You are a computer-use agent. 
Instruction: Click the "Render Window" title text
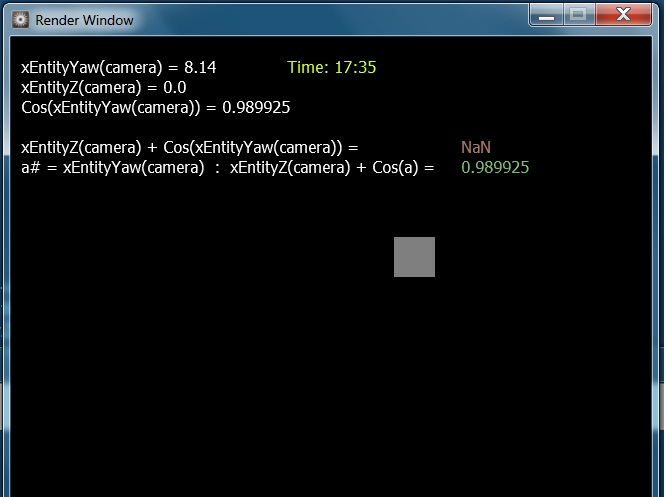tap(84, 20)
